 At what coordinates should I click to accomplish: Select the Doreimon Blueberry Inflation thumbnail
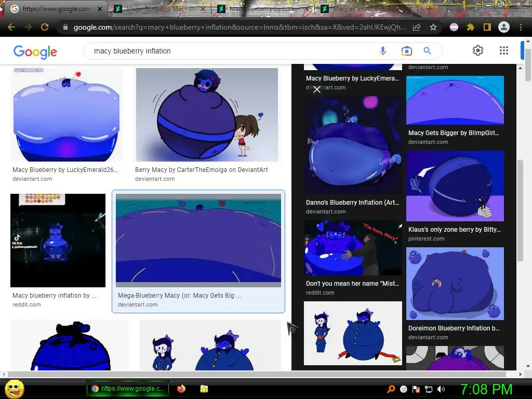point(455,284)
